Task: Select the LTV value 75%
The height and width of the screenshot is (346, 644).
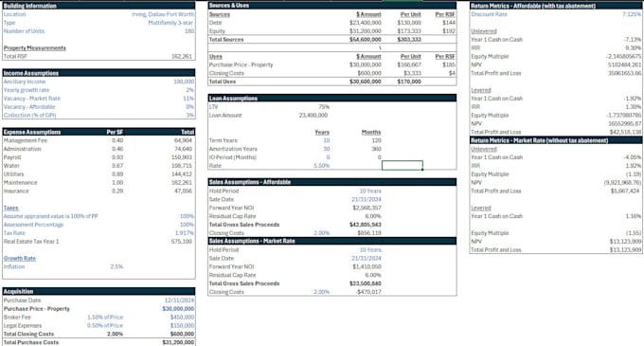Action: pyautogui.click(x=324, y=107)
